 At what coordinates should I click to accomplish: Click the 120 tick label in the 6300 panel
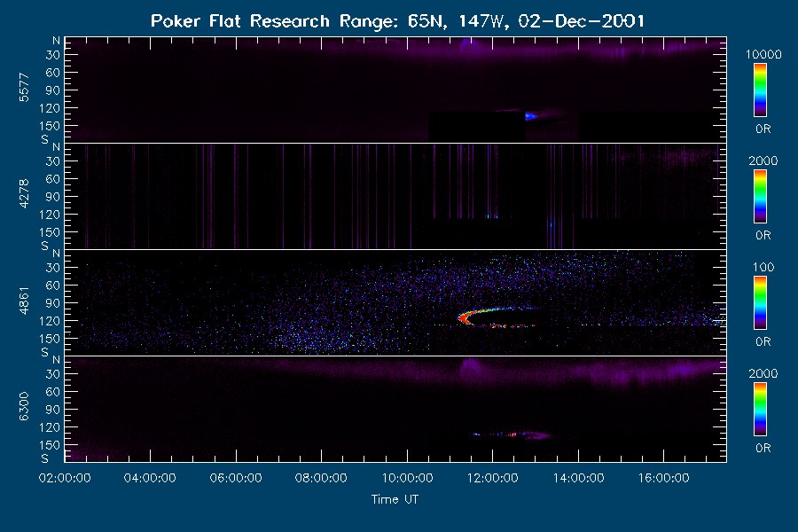pyautogui.click(x=50, y=427)
